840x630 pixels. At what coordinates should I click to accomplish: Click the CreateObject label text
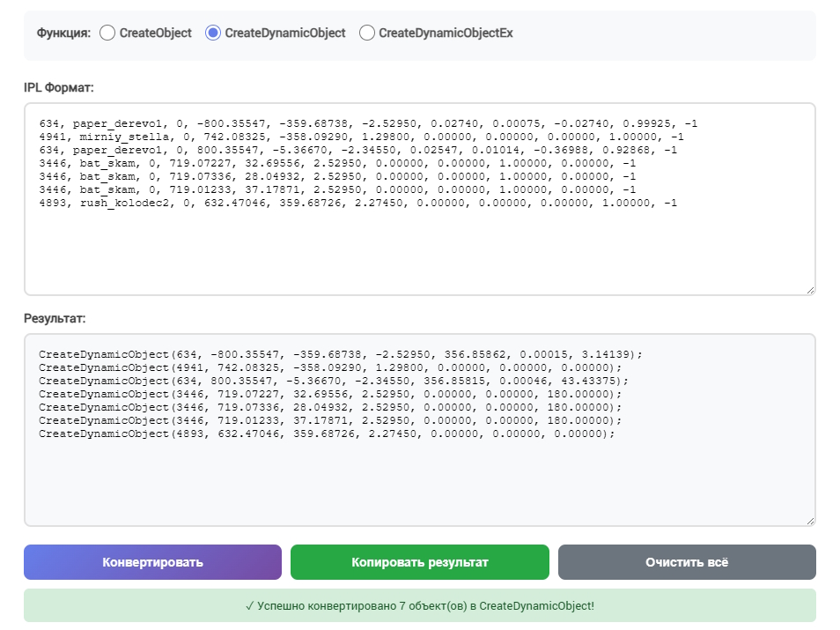coord(155,33)
